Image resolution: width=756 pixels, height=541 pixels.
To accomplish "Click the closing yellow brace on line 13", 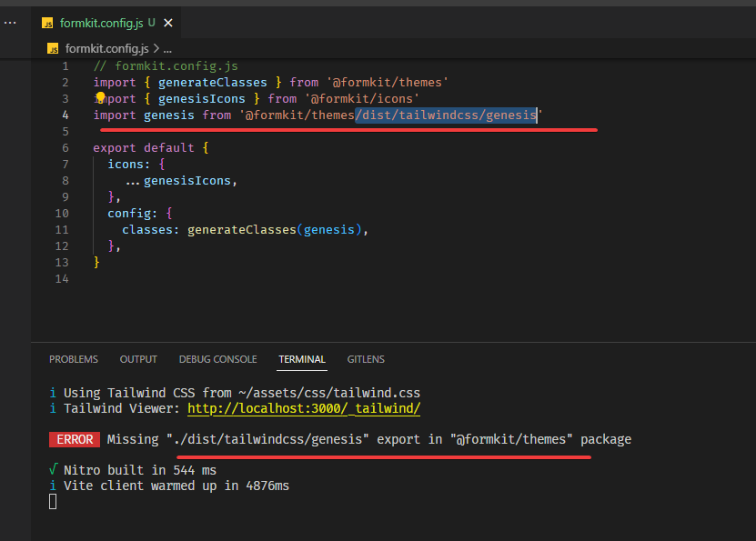I will click(96, 262).
